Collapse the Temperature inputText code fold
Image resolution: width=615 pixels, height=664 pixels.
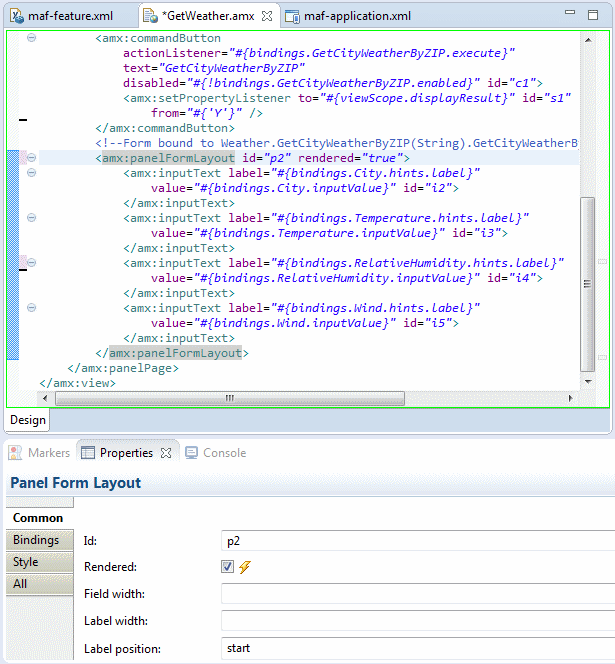click(31, 217)
